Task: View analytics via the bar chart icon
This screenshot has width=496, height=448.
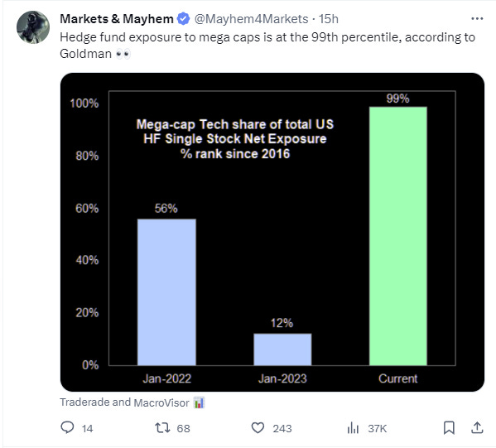Action: (353, 428)
